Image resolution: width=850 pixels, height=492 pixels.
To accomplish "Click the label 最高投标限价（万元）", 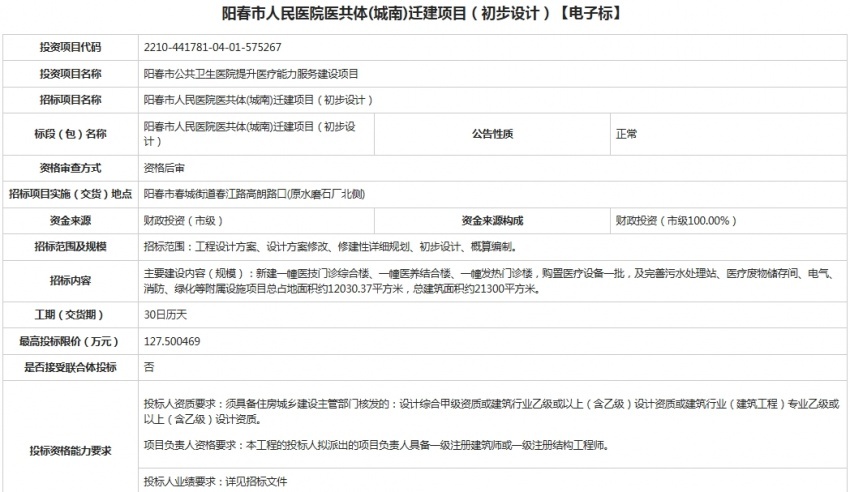I will point(70,341).
